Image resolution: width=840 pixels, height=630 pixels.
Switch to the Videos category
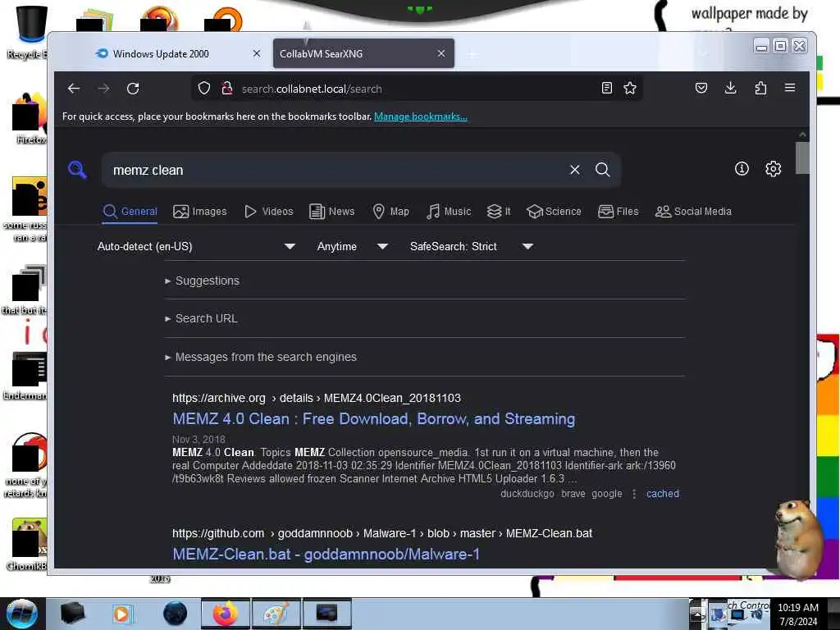[269, 212]
